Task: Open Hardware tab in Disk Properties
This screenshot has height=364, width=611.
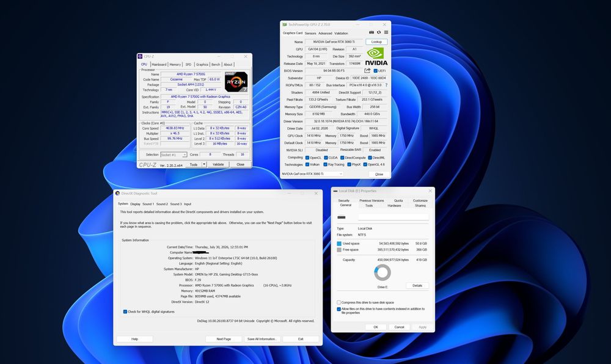Action: point(394,206)
